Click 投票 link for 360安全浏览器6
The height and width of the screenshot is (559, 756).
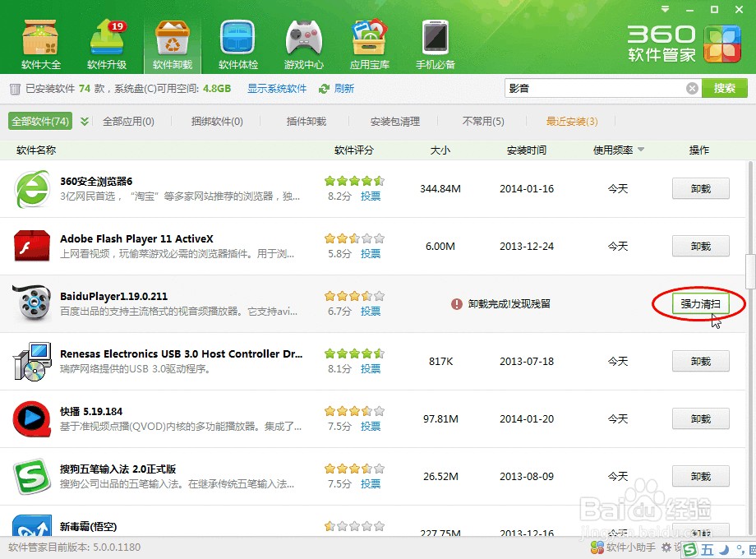[x=371, y=196]
